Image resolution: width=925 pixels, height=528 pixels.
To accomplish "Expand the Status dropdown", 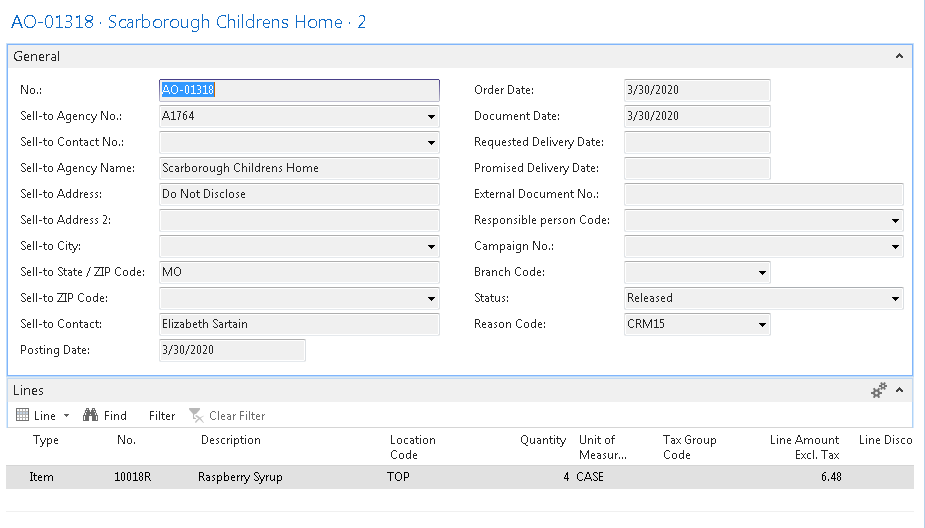I will 894,298.
